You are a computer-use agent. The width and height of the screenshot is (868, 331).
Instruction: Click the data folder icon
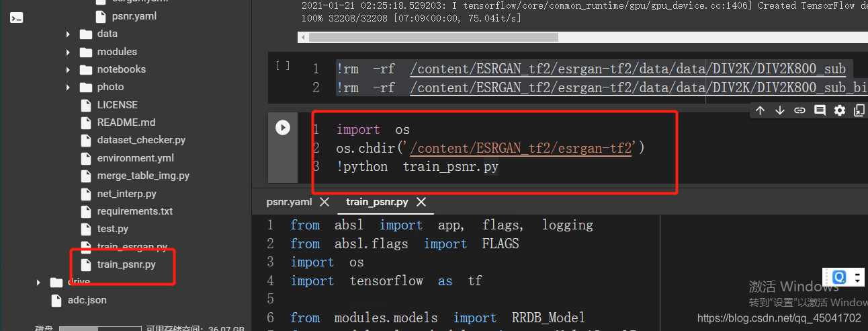click(85, 34)
